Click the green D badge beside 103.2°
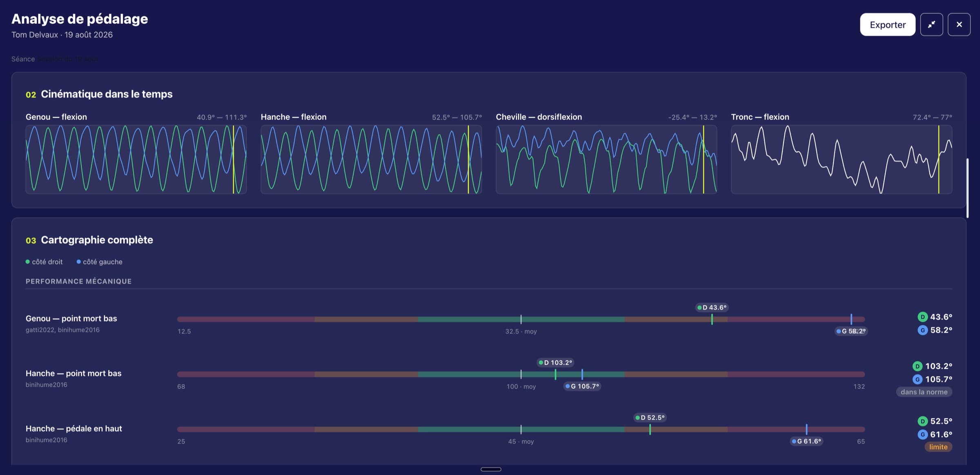 pyautogui.click(x=917, y=366)
